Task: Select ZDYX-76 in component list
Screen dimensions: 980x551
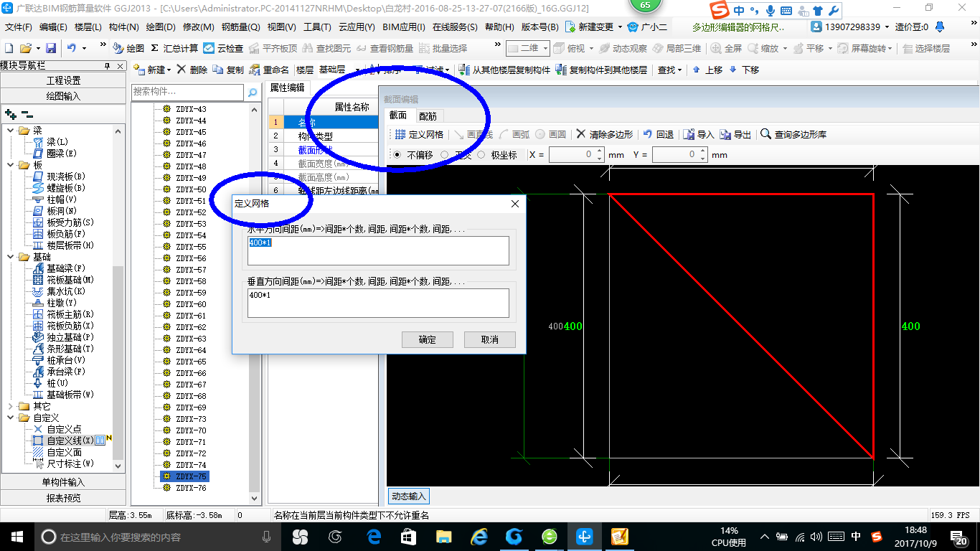Action: (x=191, y=488)
